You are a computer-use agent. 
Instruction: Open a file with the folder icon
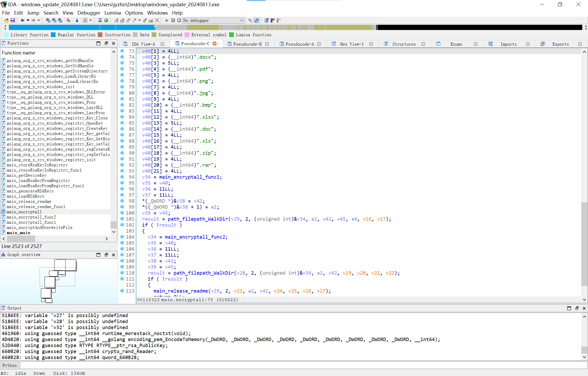pos(7,20)
